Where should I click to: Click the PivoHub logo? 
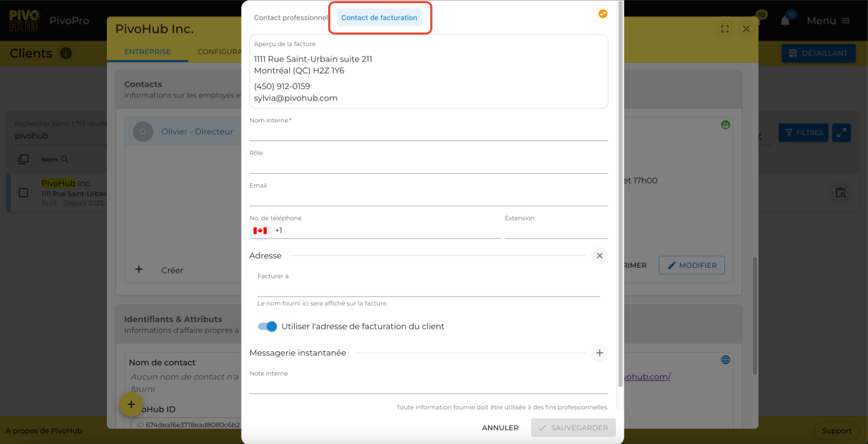click(x=24, y=21)
